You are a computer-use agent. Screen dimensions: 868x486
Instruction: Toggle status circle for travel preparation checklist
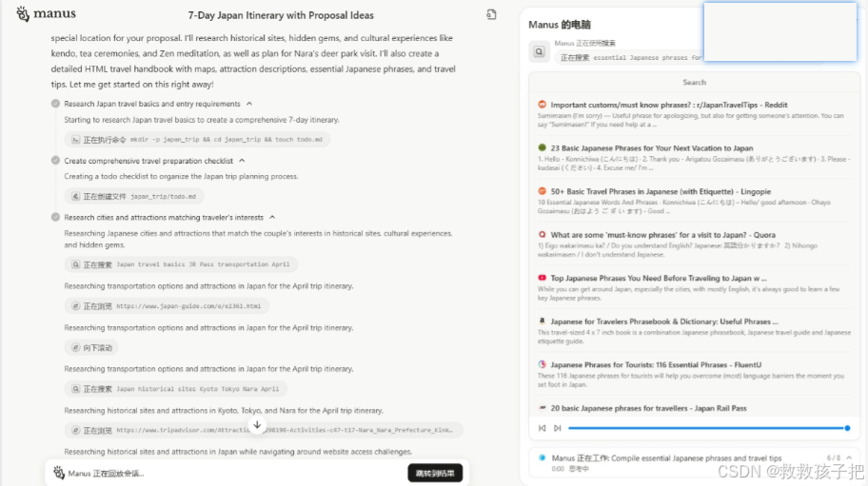[x=55, y=161]
